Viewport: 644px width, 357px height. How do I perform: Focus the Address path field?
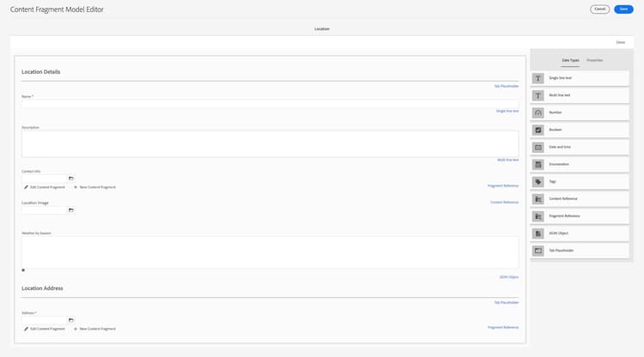45,320
